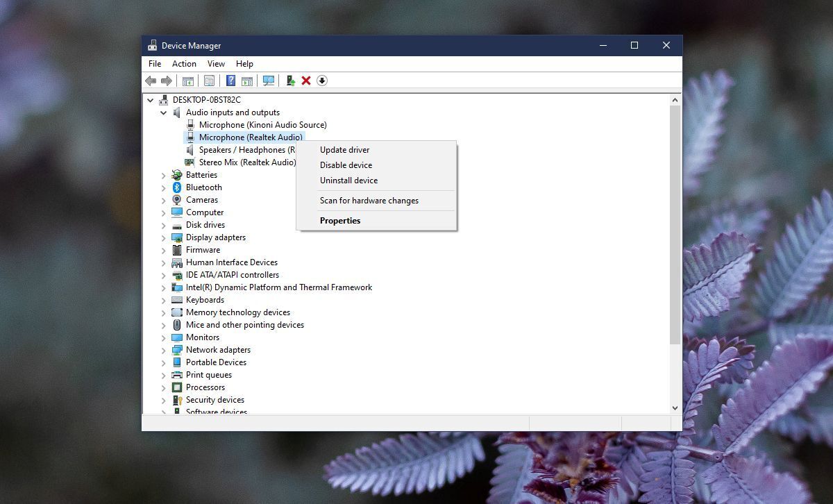833x504 pixels.
Task: Choose Update driver in the context menu
Action: 344,149
